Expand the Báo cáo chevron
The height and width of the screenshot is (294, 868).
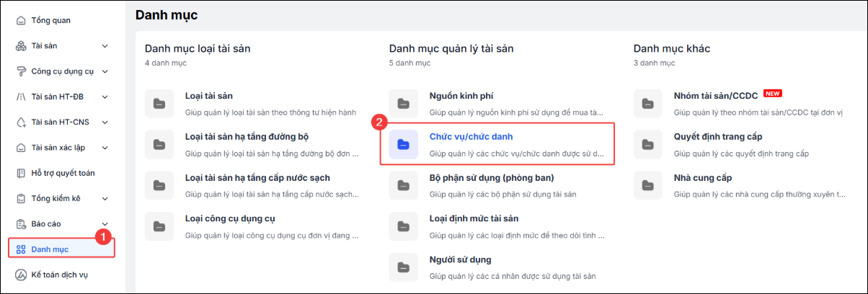[x=105, y=224]
